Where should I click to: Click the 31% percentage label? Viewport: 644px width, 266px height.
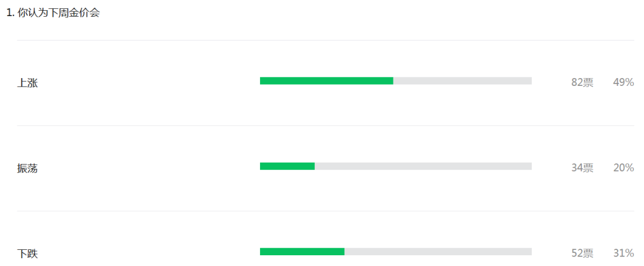623,253
